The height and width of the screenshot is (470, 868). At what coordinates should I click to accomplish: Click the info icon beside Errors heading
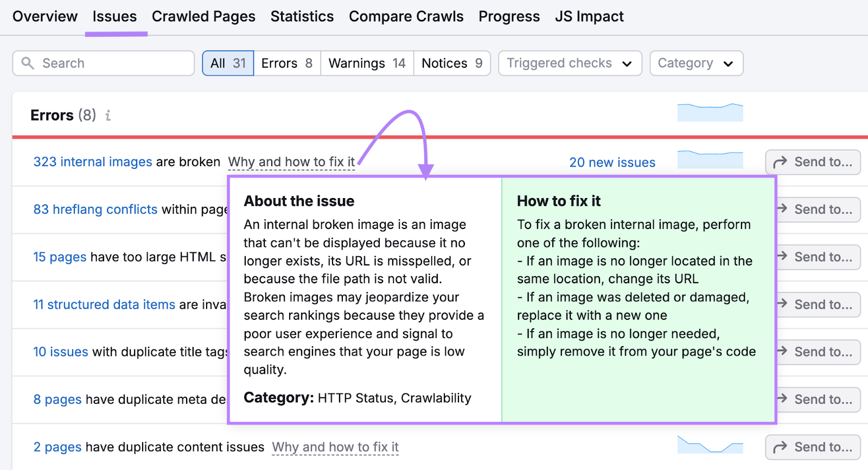click(108, 116)
